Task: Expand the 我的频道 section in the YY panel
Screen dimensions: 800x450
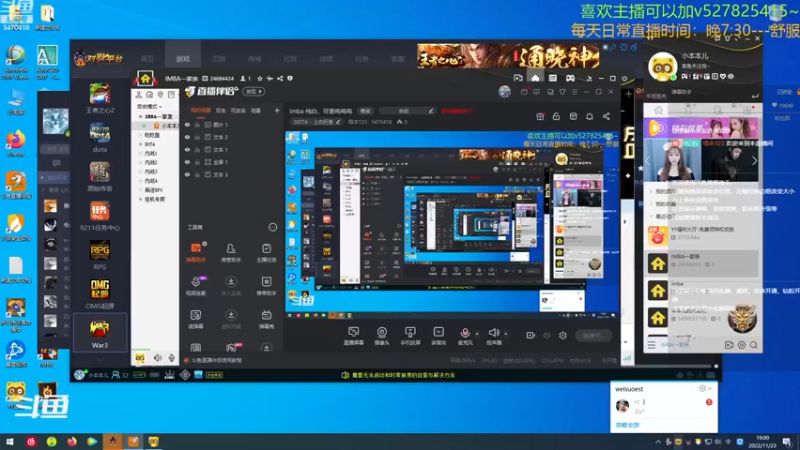Action: 651,191
